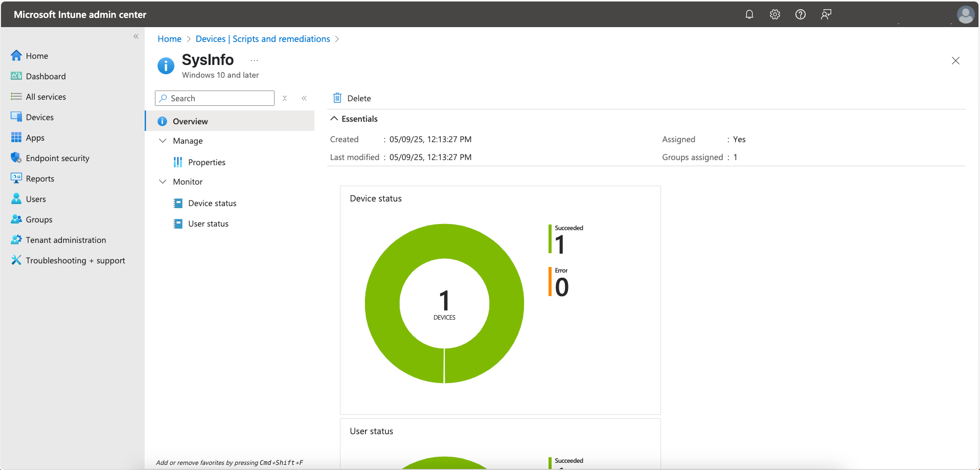Open the help question mark icon
The height and width of the screenshot is (470, 980).
click(x=801, y=14)
